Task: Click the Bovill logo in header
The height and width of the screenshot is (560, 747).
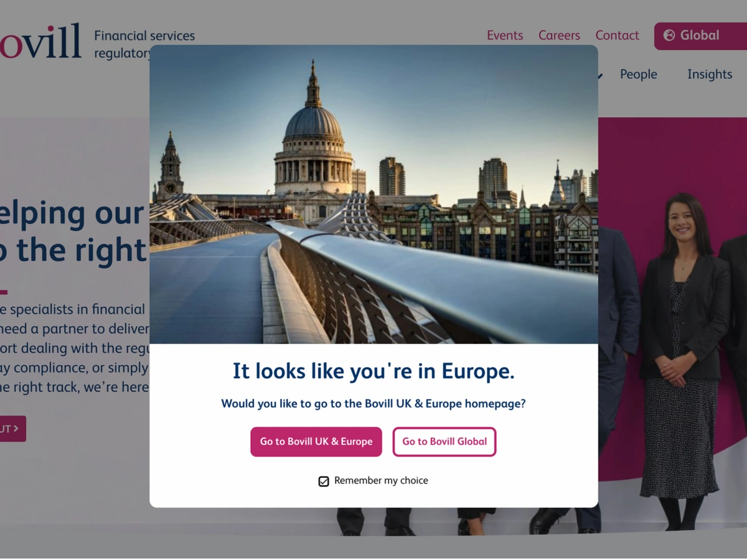Action: coord(40,41)
